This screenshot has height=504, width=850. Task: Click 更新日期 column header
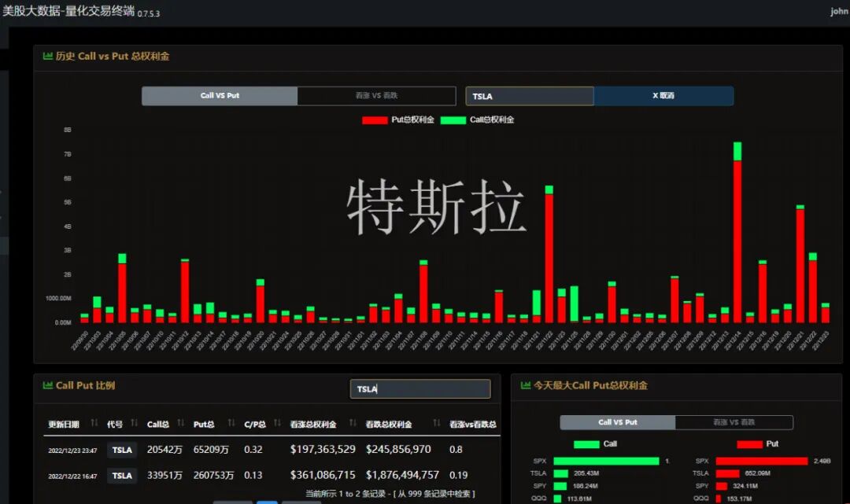tap(64, 424)
